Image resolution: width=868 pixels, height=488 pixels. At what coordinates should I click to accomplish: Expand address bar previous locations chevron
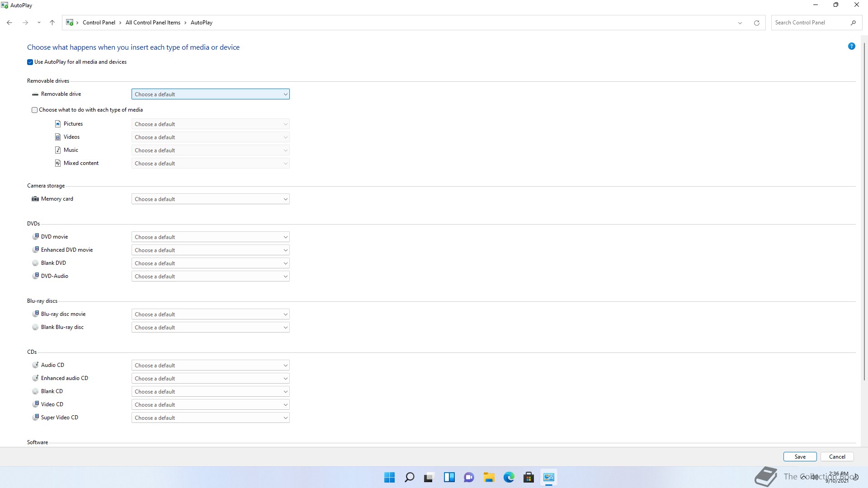pyautogui.click(x=740, y=23)
